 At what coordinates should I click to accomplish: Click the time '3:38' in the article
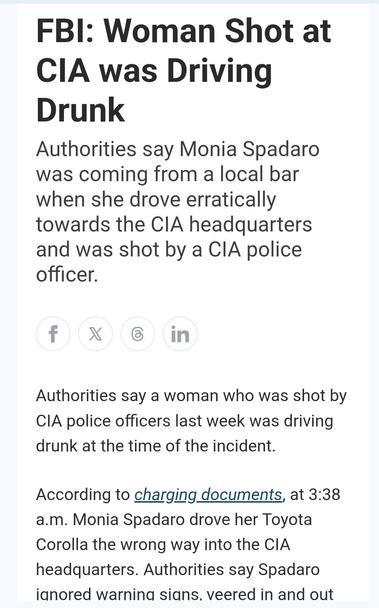coord(324,495)
